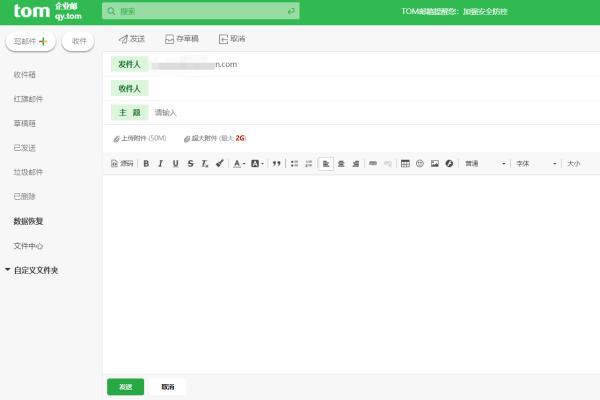The height and width of the screenshot is (400, 600).
Task: Remove the hyperlink
Action: pyautogui.click(x=388, y=164)
